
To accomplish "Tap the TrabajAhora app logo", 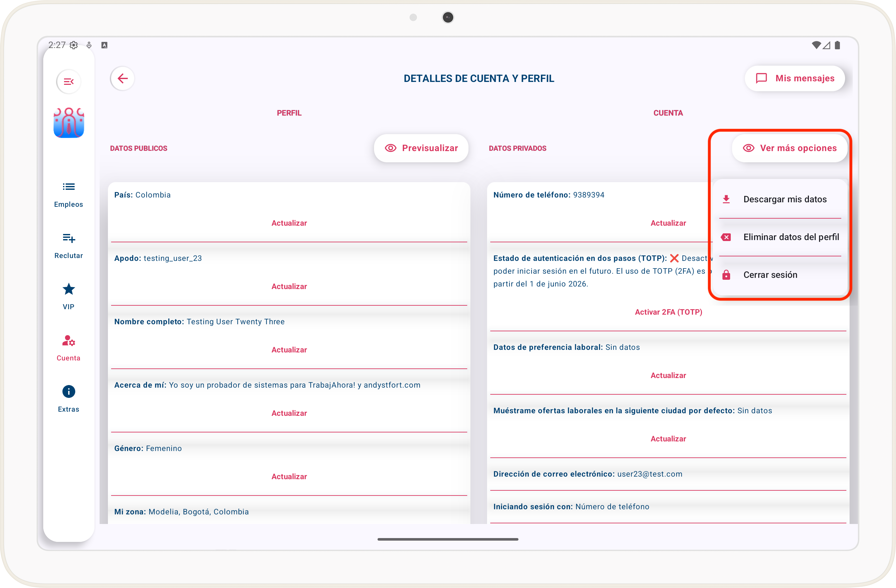I will [69, 123].
